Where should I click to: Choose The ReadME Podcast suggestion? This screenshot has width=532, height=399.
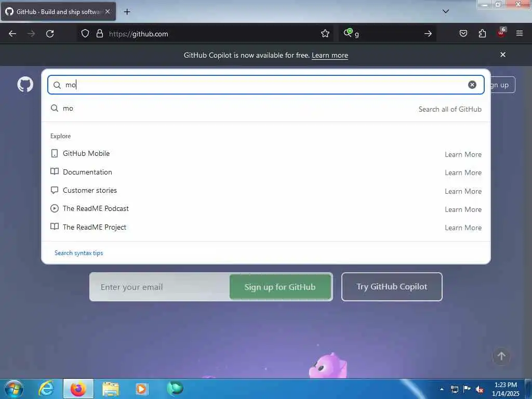266,209
